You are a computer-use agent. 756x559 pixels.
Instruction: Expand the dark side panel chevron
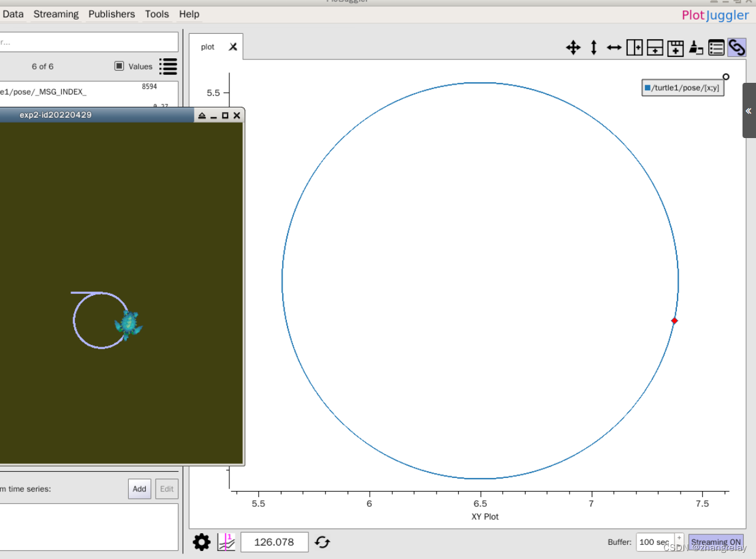click(x=749, y=111)
